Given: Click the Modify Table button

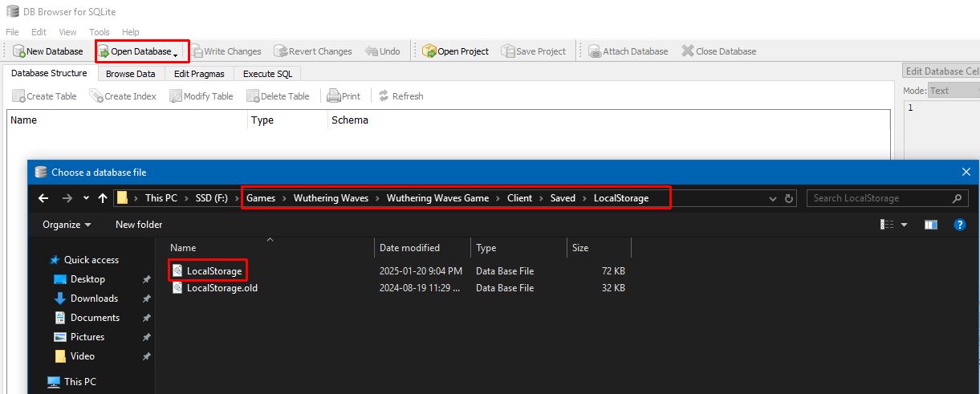Looking at the screenshot, I should coord(201,96).
